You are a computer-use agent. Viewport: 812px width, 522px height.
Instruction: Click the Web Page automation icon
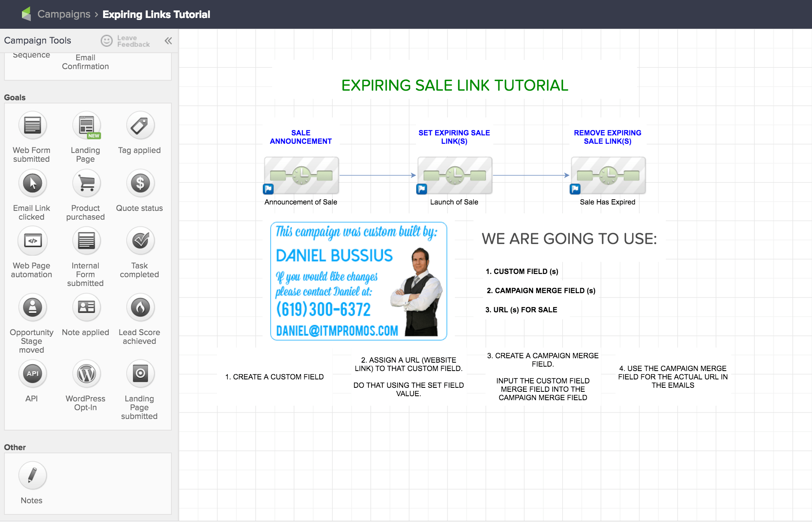(32, 240)
